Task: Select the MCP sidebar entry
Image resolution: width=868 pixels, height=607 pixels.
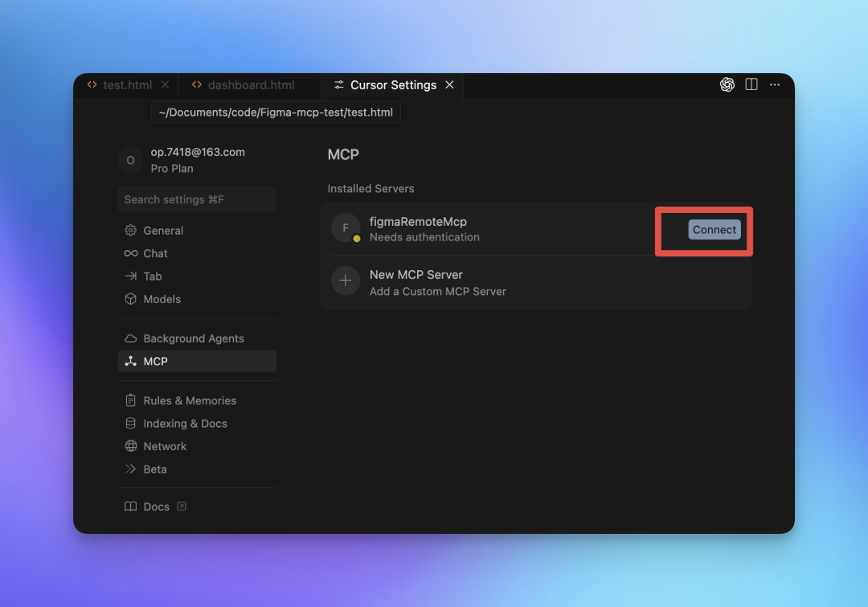Action: 155,361
